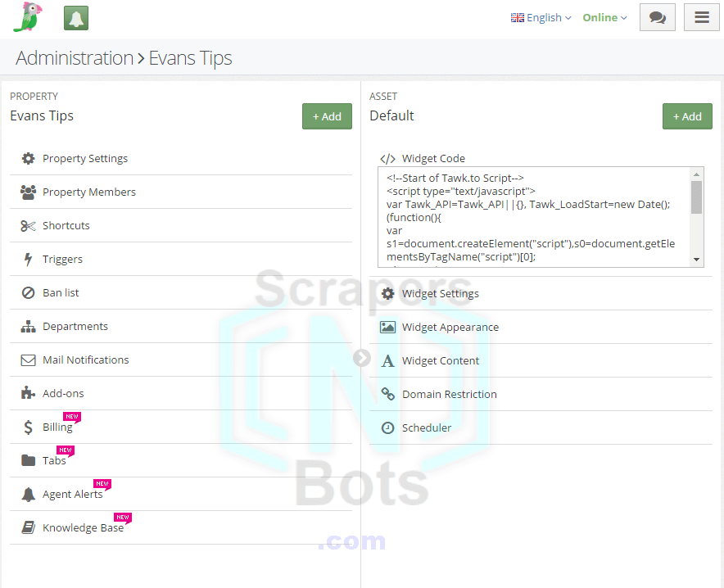Expand the English language dropdown
The width and height of the screenshot is (724, 588).
tap(541, 17)
